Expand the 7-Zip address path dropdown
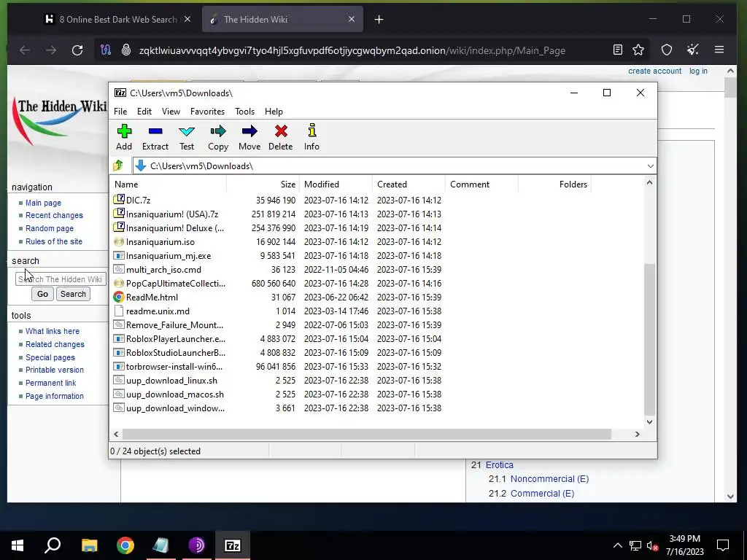Image resolution: width=747 pixels, height=560 pixels. [650, 166]
